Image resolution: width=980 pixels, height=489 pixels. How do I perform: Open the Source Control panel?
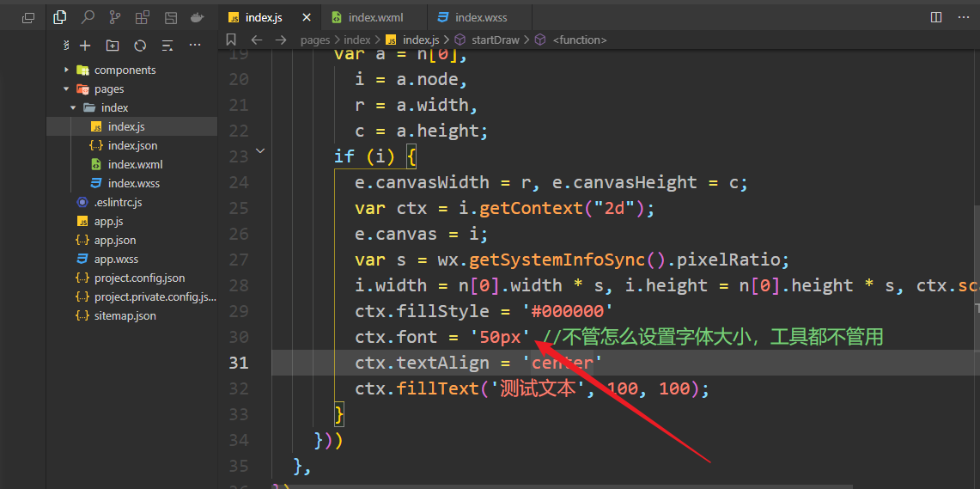pyautogui.click(x=116, y=17)
